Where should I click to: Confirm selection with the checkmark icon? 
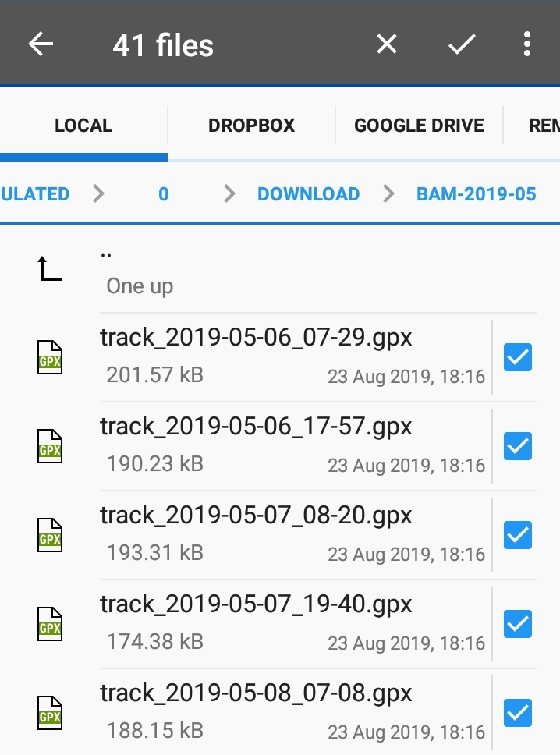coord(462,44)
